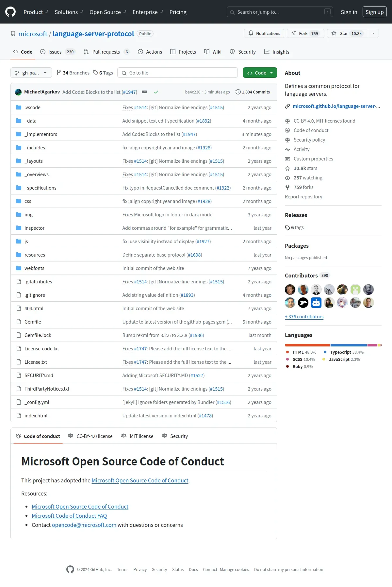Screen dimensions: 392x587
Task: Open the Insights tab
Action: (x=277, y=52)
